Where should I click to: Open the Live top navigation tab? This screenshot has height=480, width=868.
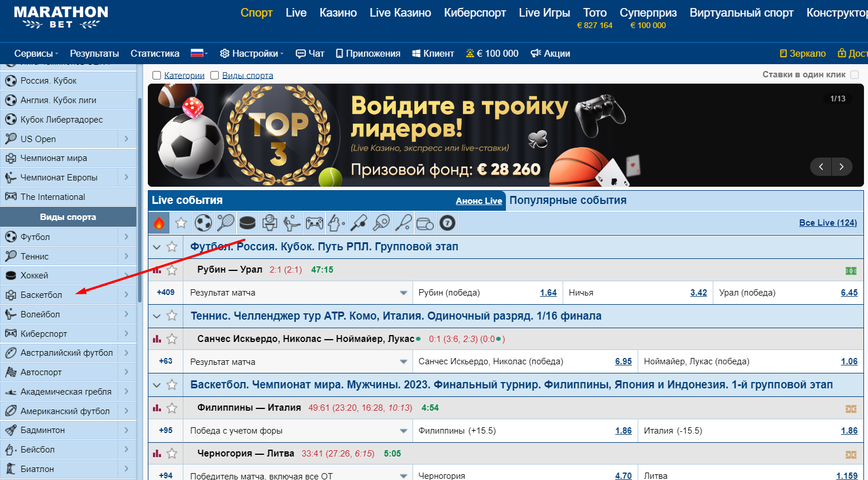click(x=296, y=13)
